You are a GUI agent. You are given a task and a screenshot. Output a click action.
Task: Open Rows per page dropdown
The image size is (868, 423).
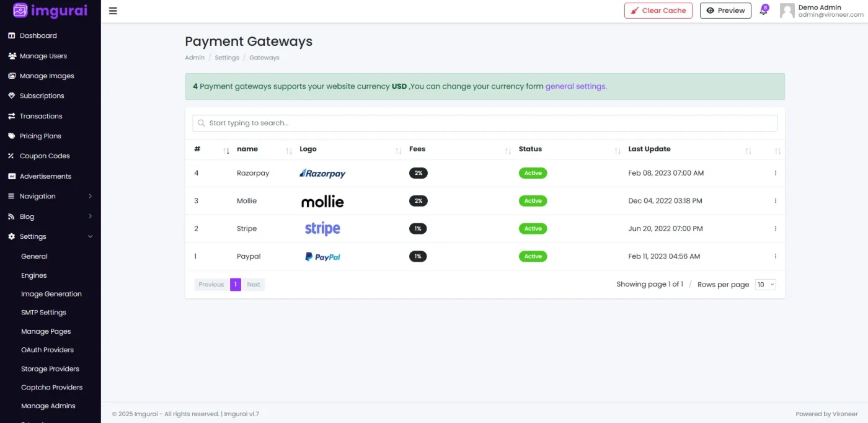(765, 285)
